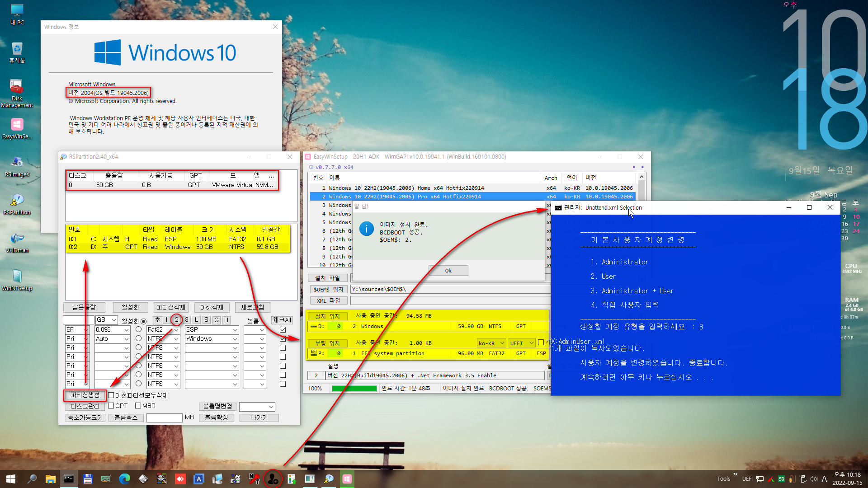This screenshot has width=868, height=488.
Task: Launch Microsoft Edge from the taskbar
Action: (125, 479)
